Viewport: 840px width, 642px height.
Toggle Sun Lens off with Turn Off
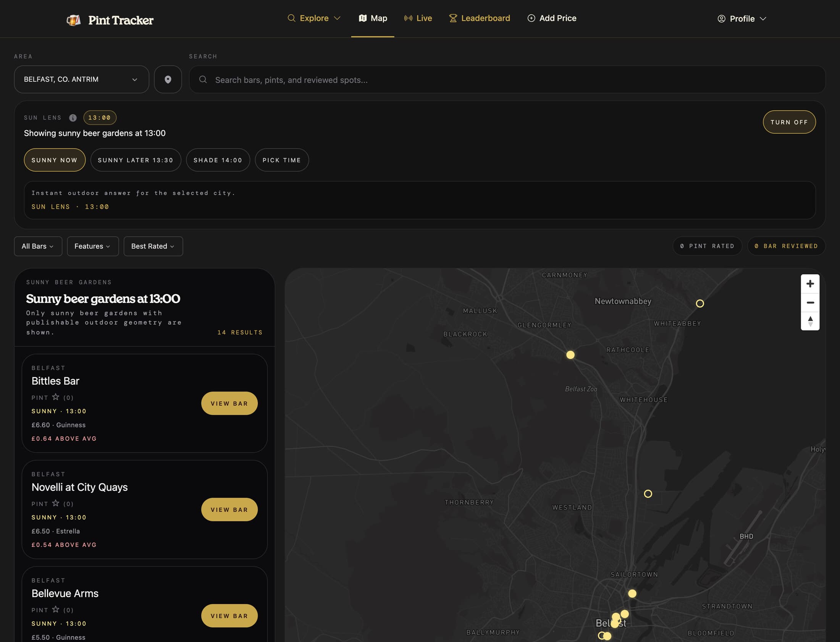tap(789, 122)
